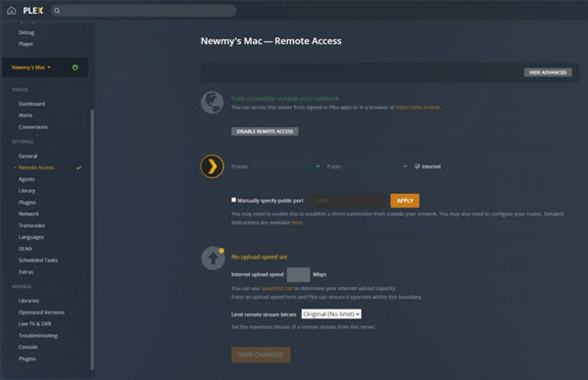588x380 pixels.
Task: Click the Internet globe icon
Action: [417, 166]
